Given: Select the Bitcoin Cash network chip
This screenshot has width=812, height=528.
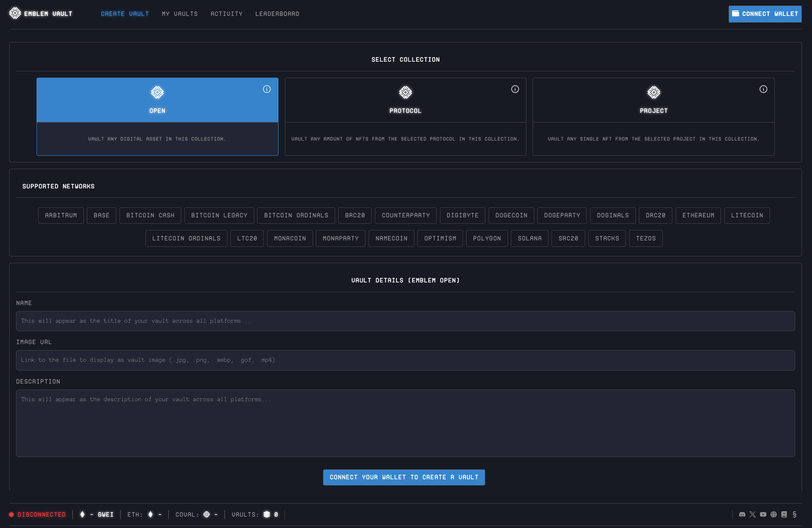Looking at the screenshot, I should coord(151,215).
